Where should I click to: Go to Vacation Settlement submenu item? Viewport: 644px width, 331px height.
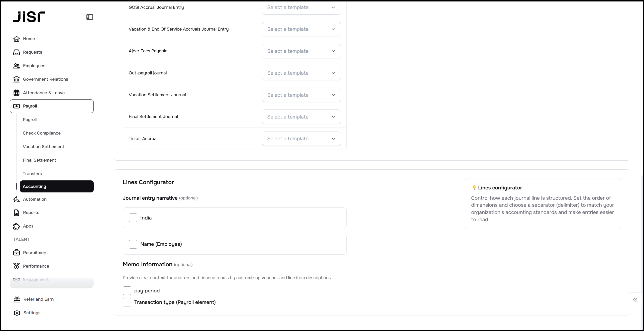click(43, 147)
